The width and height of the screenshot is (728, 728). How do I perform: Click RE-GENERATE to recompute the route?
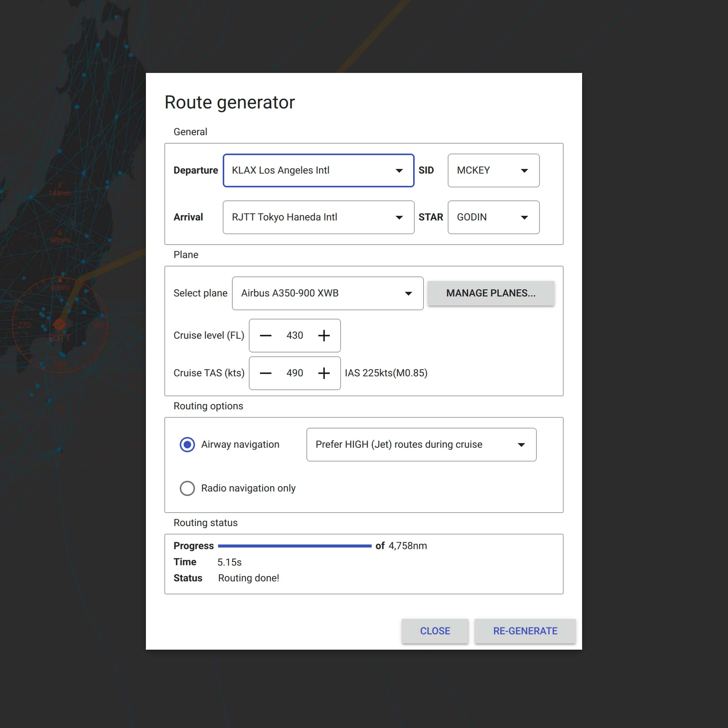point(525,631)
